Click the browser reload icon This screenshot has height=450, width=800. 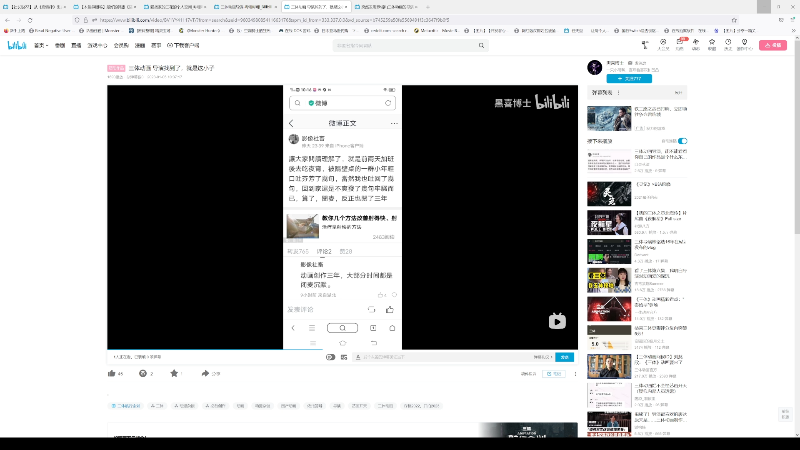click(30, 20)
